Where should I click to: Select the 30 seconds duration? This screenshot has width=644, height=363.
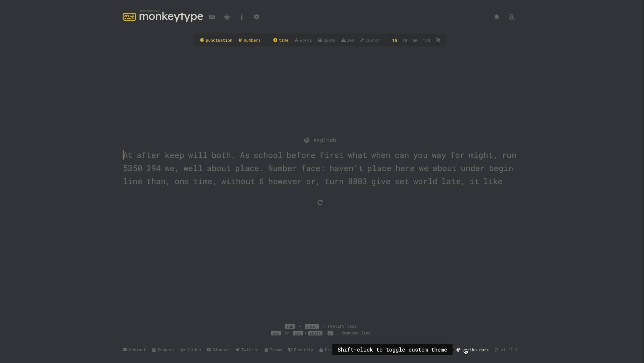coord(405,41)
